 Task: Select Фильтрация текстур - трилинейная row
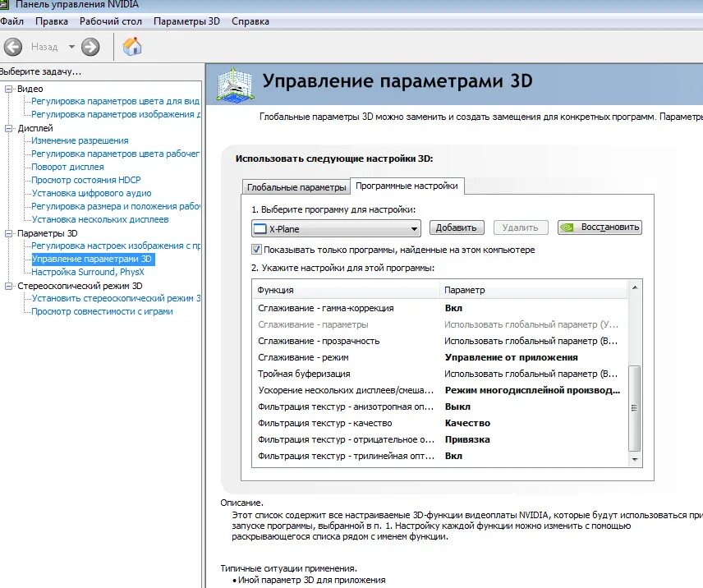click(440, 456)
